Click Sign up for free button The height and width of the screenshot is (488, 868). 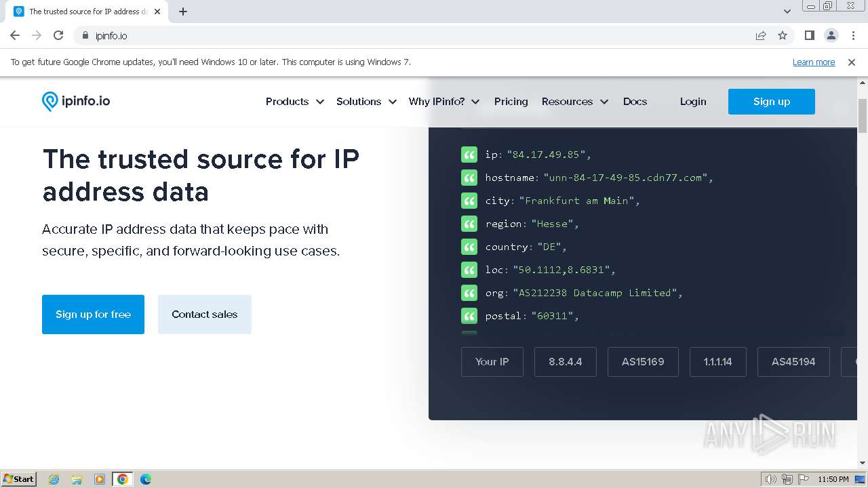(93, 314)
